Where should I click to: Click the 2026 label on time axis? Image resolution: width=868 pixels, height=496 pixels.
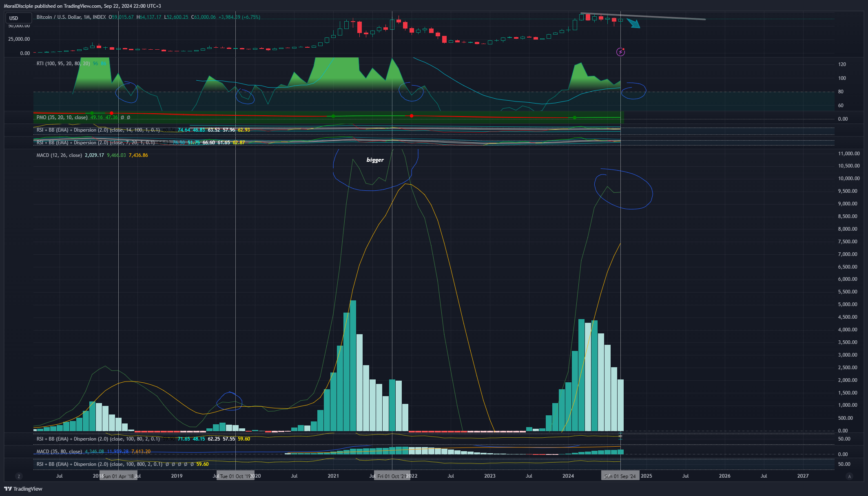[725, 476]
